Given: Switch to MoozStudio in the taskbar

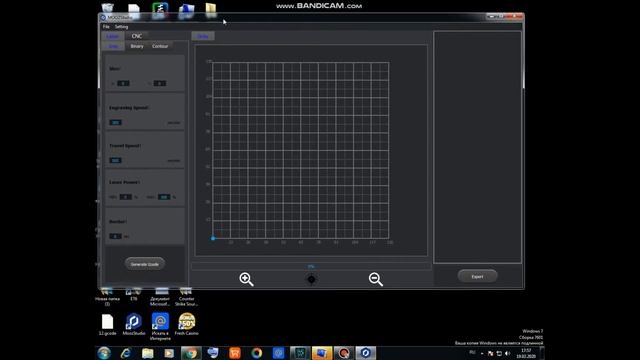Looking at the screenshot, I should (x=365, y=353).
